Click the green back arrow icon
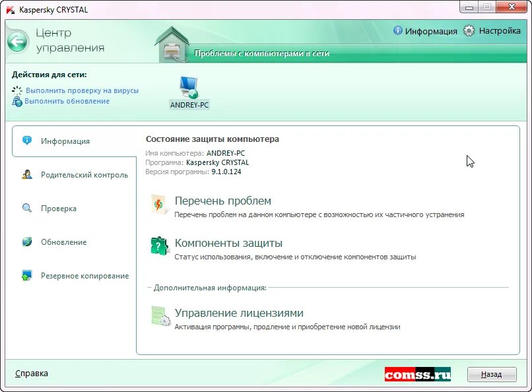This screenshot has height=392, width=532. 17,42
